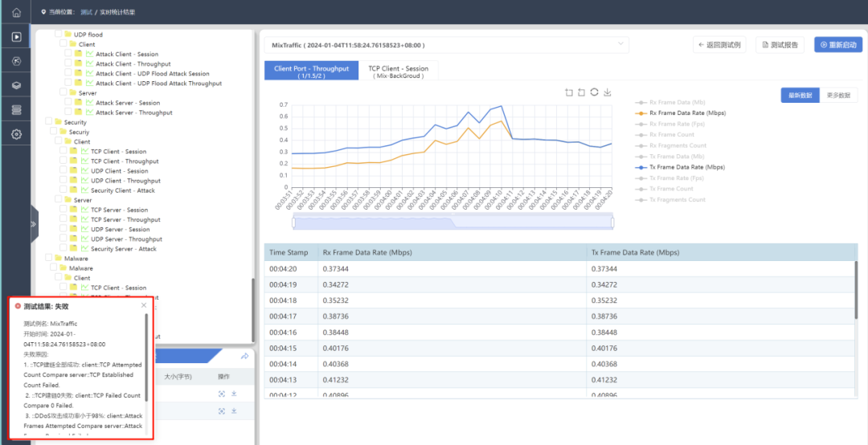Toggle the Rx Frame Count legend series
Image resolution: width=868 pixels, height=445 pixels.
tap(671, 135)
